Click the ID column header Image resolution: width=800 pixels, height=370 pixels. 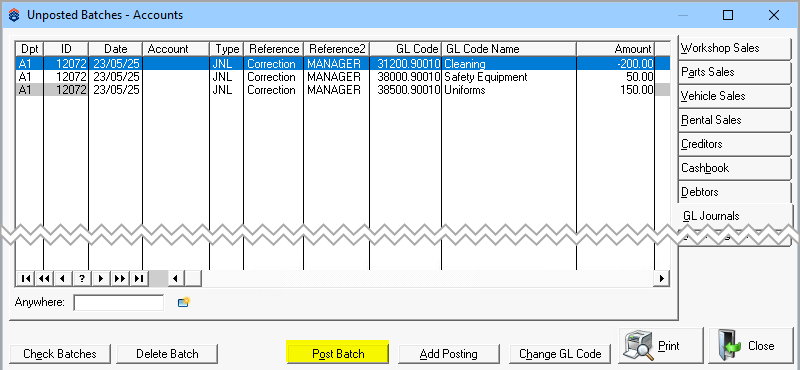[x=66, y=49]
